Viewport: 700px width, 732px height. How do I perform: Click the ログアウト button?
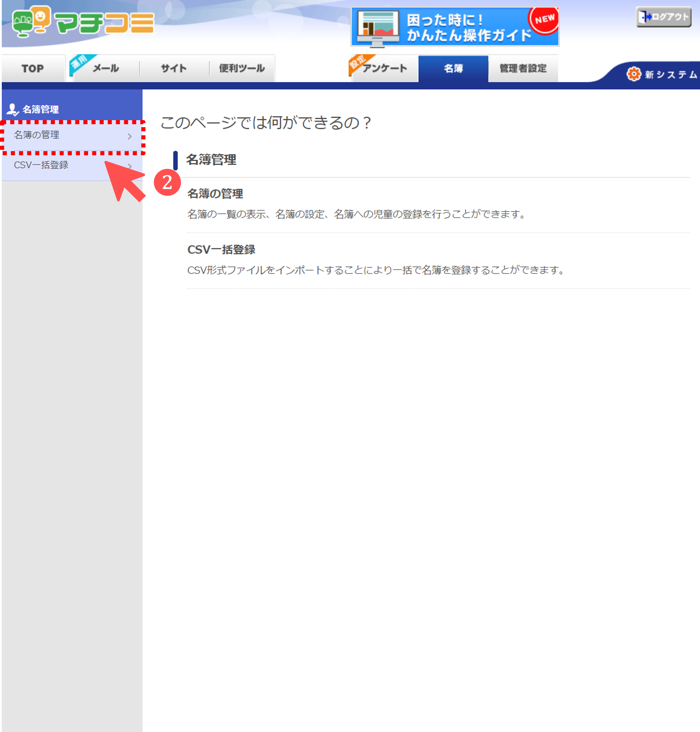(663, 17)
